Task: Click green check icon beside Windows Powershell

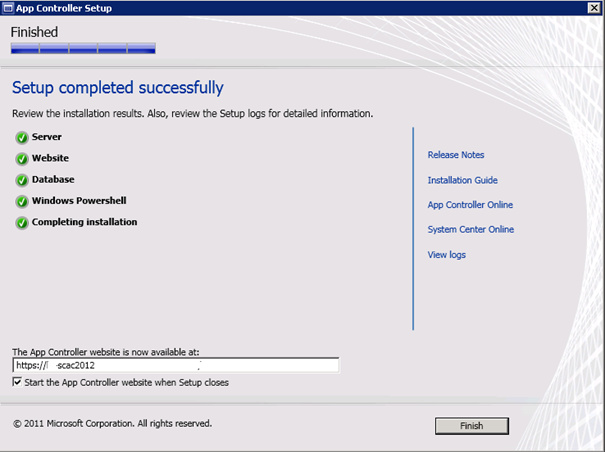Action: pyautogui.click(x=22, y=201)
